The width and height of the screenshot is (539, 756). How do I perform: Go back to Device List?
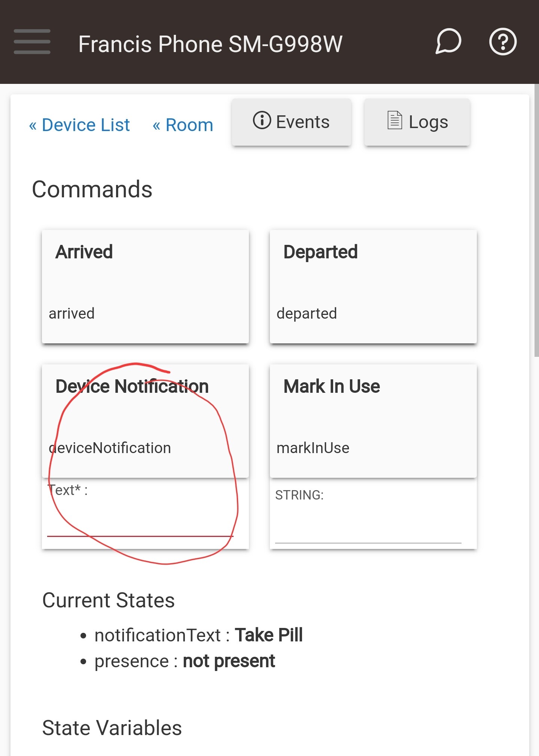click(79, 125)
